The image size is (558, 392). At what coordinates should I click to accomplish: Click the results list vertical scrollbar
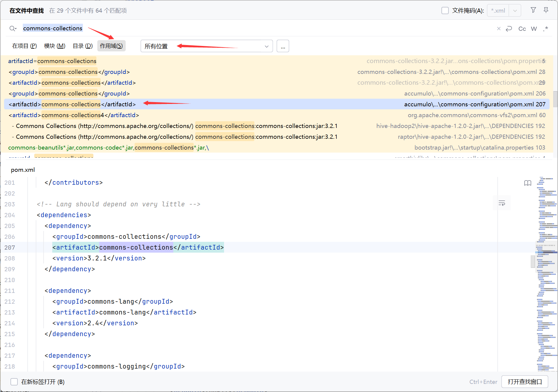555,99
